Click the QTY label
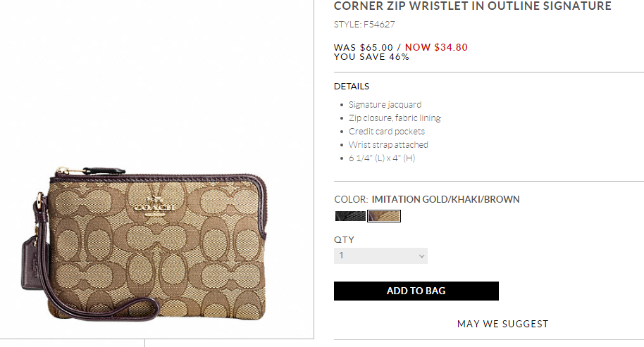 click(344, 239)
